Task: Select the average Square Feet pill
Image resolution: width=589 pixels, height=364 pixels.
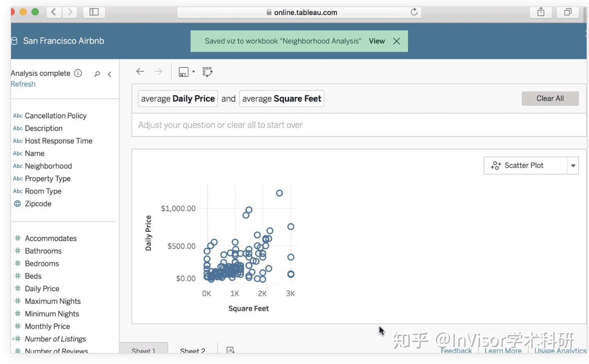Action: click(x=282, y=98)
